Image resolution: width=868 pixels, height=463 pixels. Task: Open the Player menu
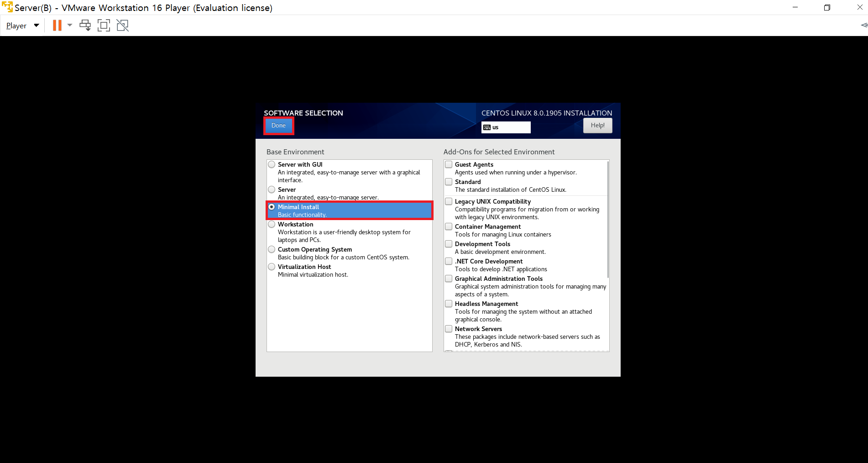22,26
